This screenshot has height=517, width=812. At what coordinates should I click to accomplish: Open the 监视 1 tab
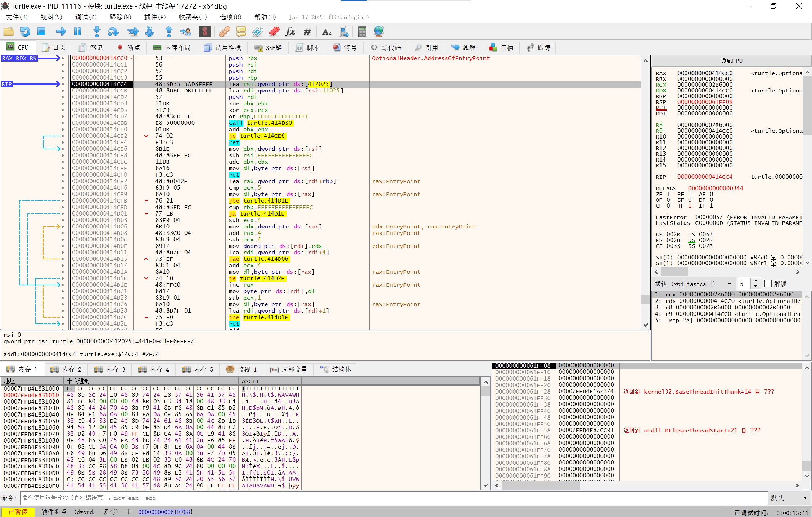click(242, 369)
